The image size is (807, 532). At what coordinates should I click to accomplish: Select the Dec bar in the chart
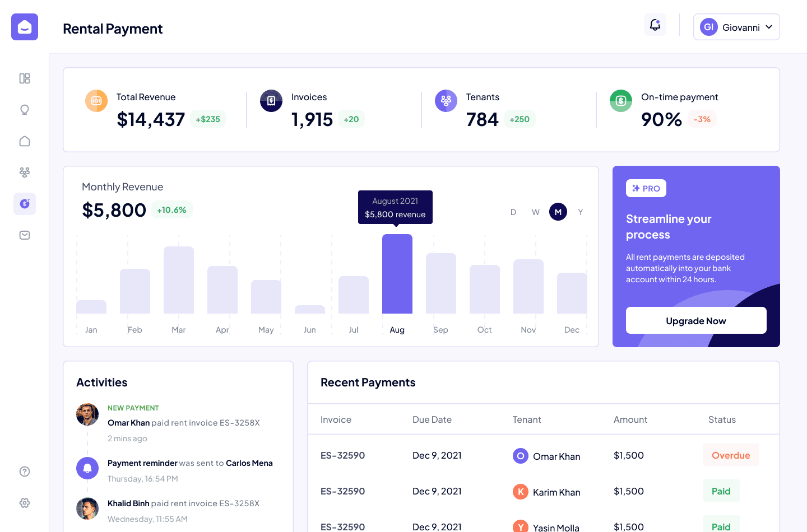572,293
